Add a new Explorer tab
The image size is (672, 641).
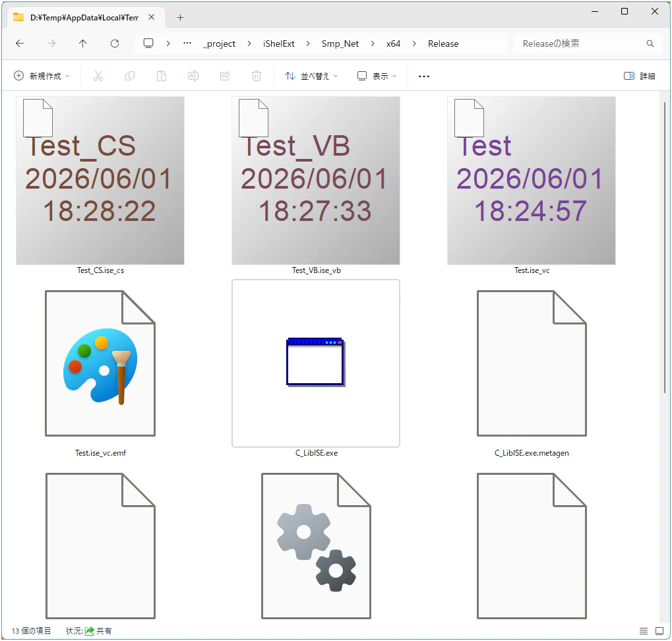pyautogui.click(x=181, y=18)
